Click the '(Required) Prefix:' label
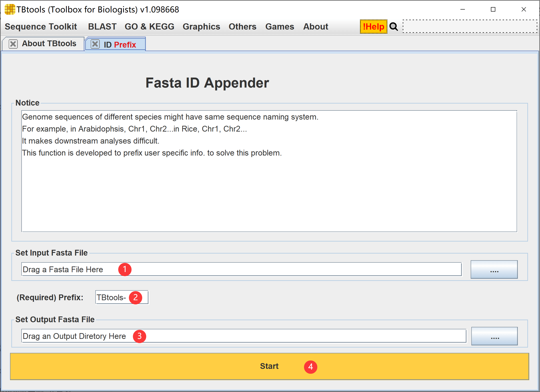The height and width of the screenshot is (392, 540). point(50,298)
